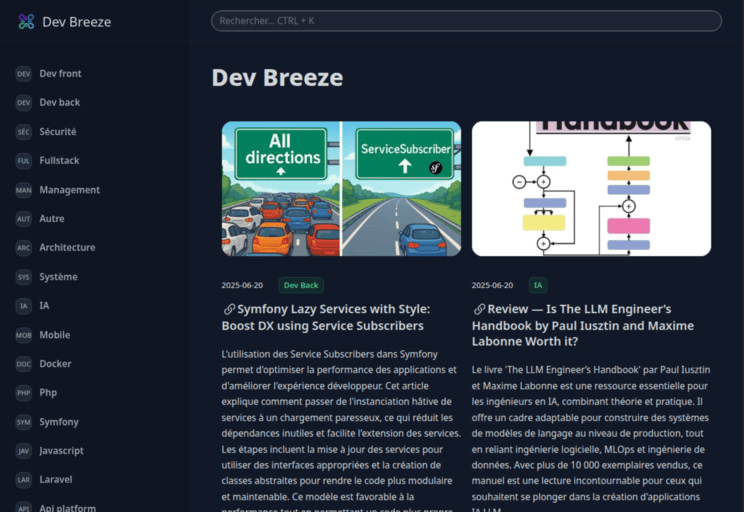Click the SÉC badge beside Sécurité
The image size is (744, 512).
(23, 132)
